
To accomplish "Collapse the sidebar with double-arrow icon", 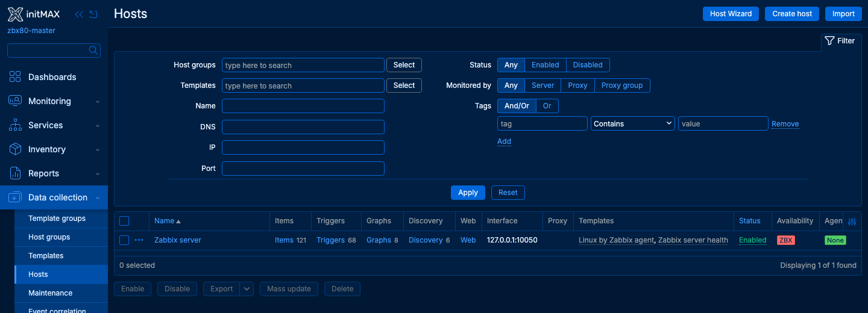I will click(79, 14).
